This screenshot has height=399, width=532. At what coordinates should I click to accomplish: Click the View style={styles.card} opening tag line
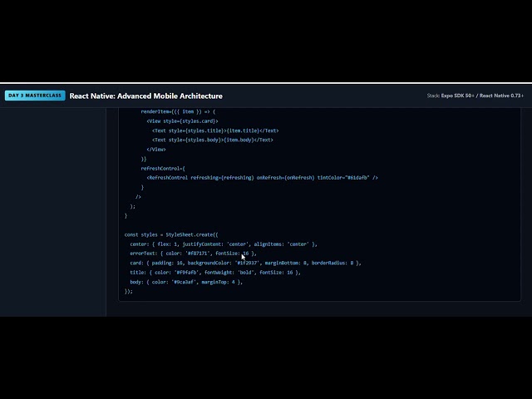click(x=182, y=121)
